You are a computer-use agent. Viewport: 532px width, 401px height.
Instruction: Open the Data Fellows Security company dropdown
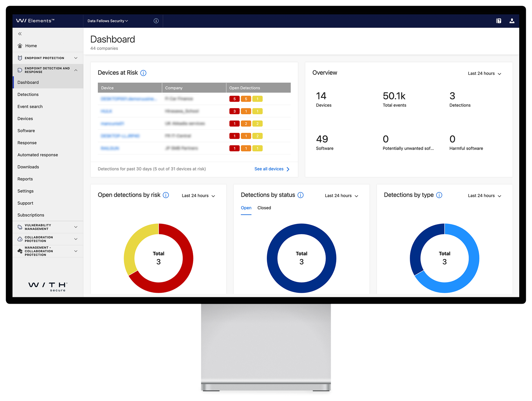coord(107,21)
